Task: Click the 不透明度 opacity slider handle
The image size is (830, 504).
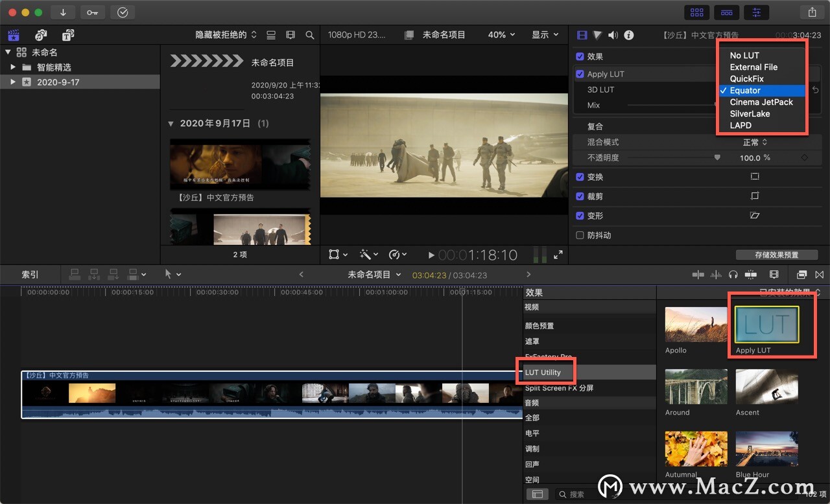Action: [717, 157]
